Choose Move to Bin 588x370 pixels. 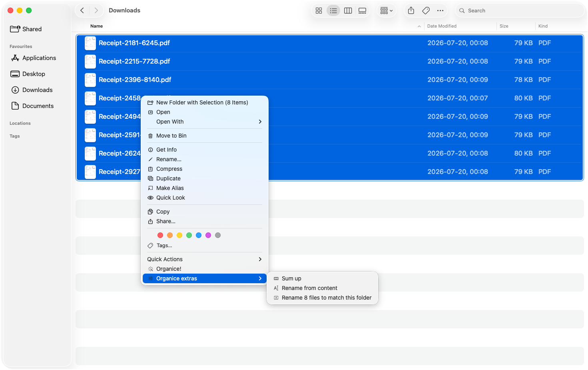pos(204,136)
